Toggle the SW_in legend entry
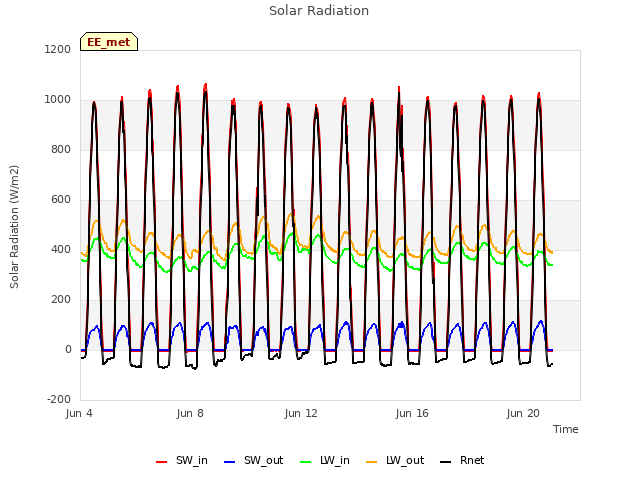 click(x=182, y=460)
